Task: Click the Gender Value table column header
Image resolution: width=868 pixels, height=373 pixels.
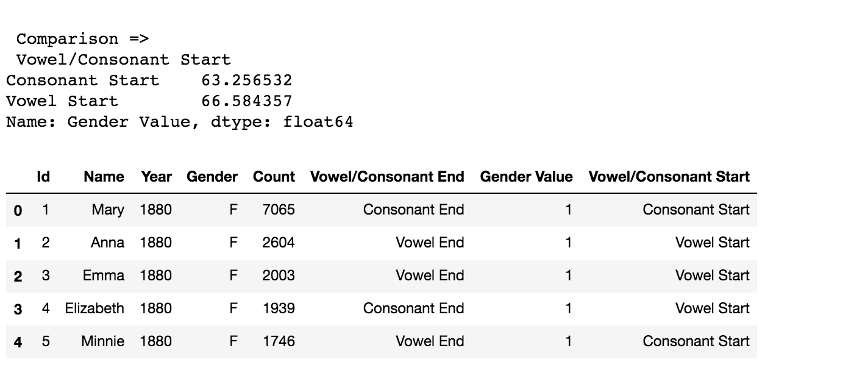Action: coord(526,177)
